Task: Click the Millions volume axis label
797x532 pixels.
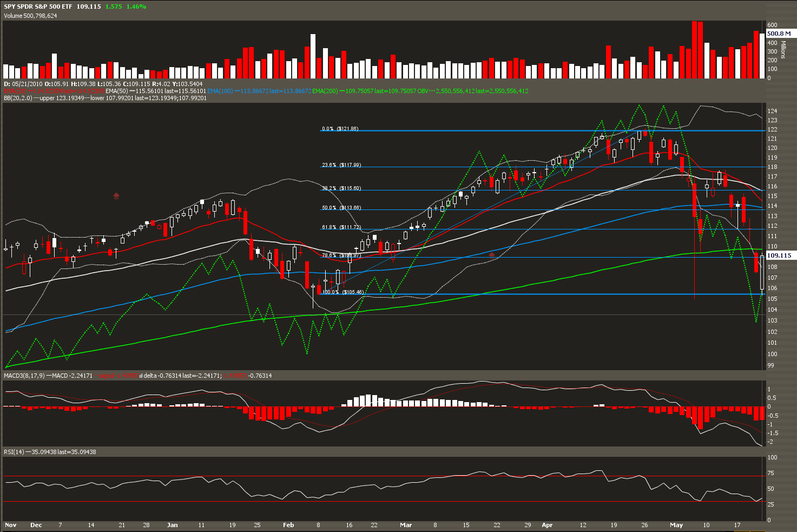Action: (782, 49)
